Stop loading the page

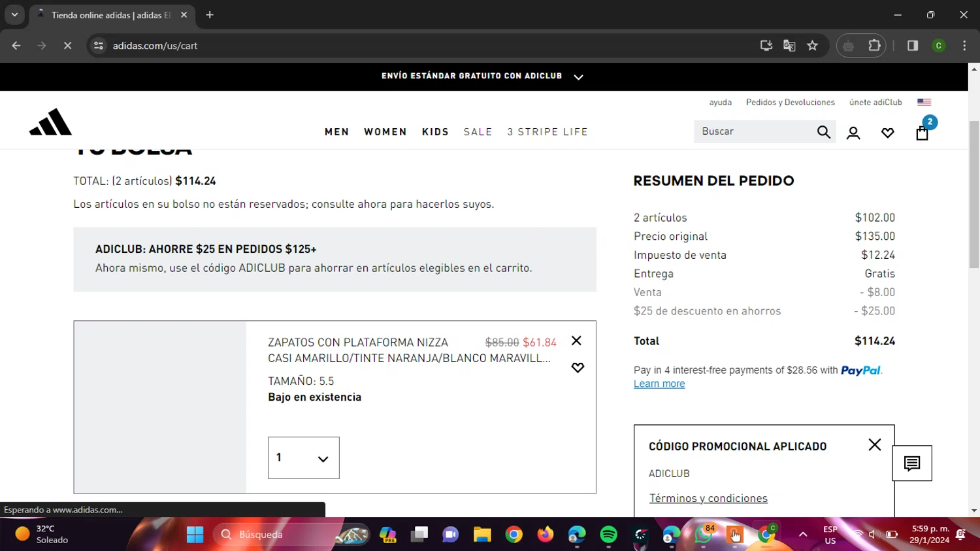67,46
